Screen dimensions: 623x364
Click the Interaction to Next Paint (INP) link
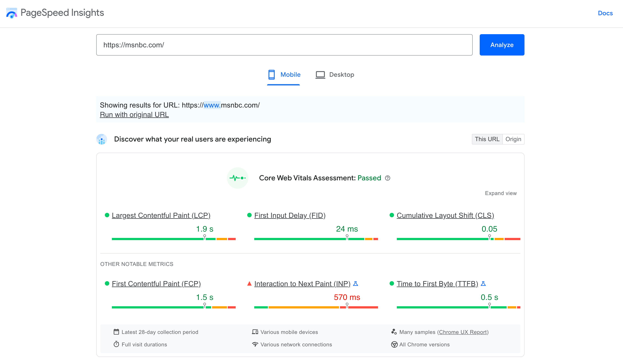pyautogui.click(x=302, y=283)
